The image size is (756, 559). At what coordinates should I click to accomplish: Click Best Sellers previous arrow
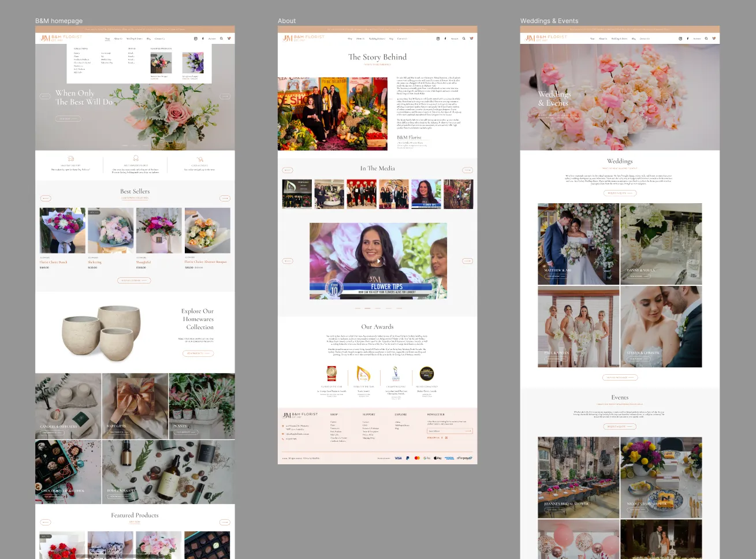(x=46, y=198)
